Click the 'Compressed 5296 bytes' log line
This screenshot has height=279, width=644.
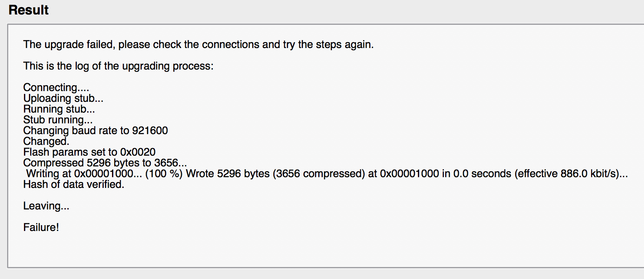[105, 163]
